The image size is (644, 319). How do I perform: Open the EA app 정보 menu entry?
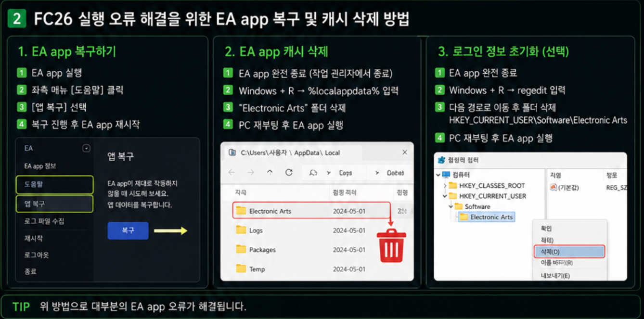point(40,166)
